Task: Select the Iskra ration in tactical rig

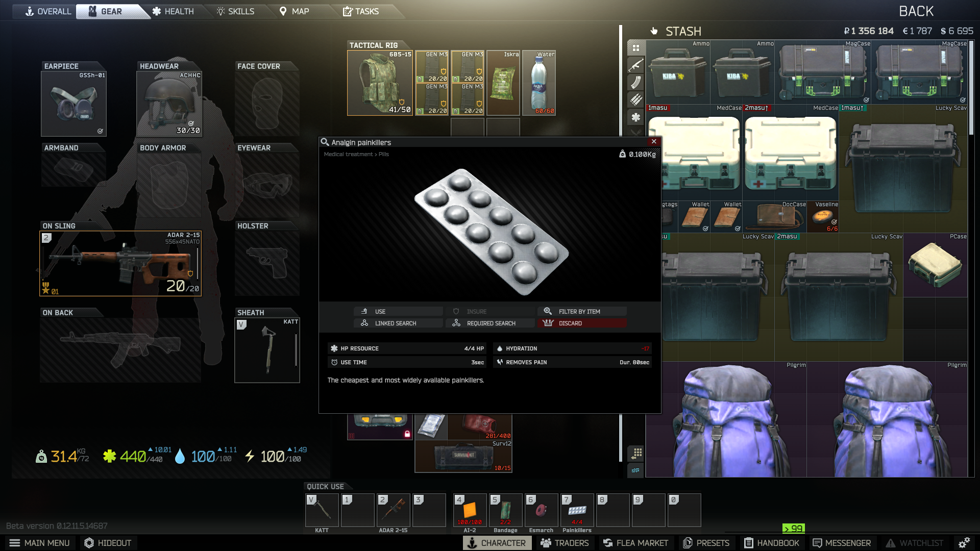Action: point(503,83)
